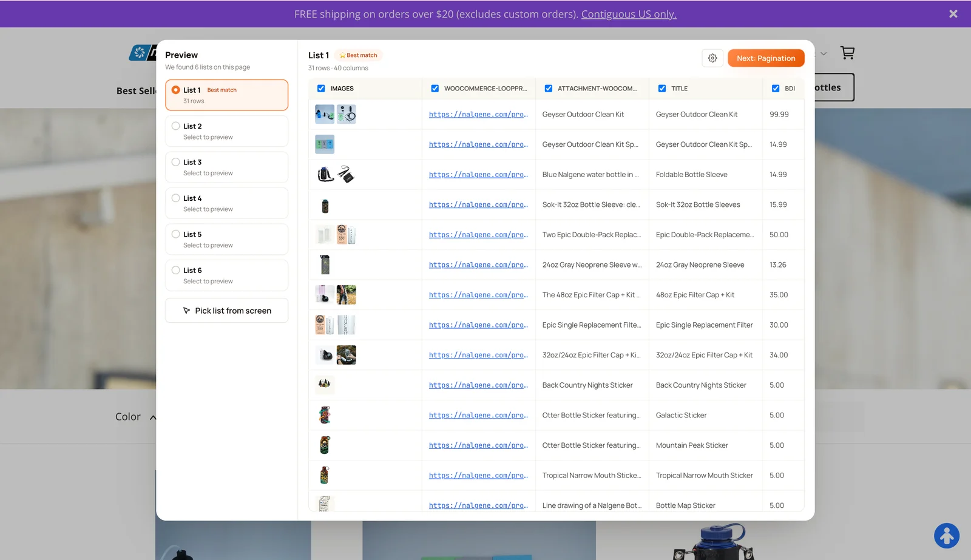Select List 6 to preview
This screenshot has height=560, width=971.
(x=226, y=275)
